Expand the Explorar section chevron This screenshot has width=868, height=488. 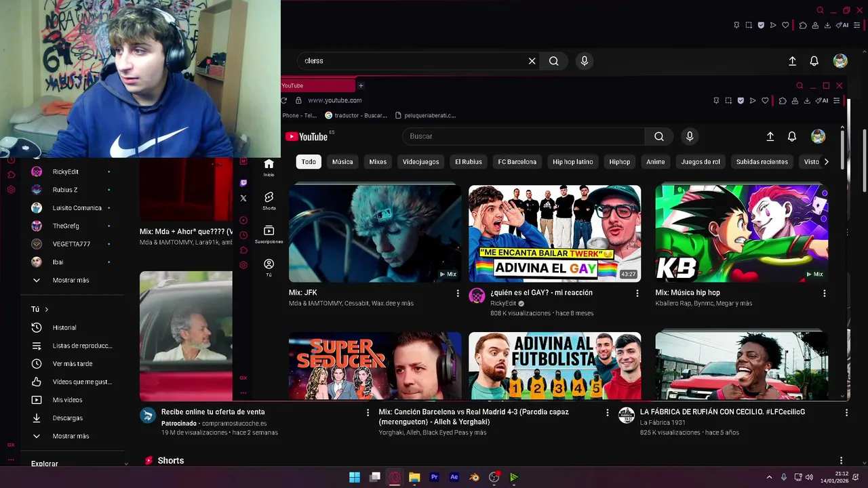point(126,464)
